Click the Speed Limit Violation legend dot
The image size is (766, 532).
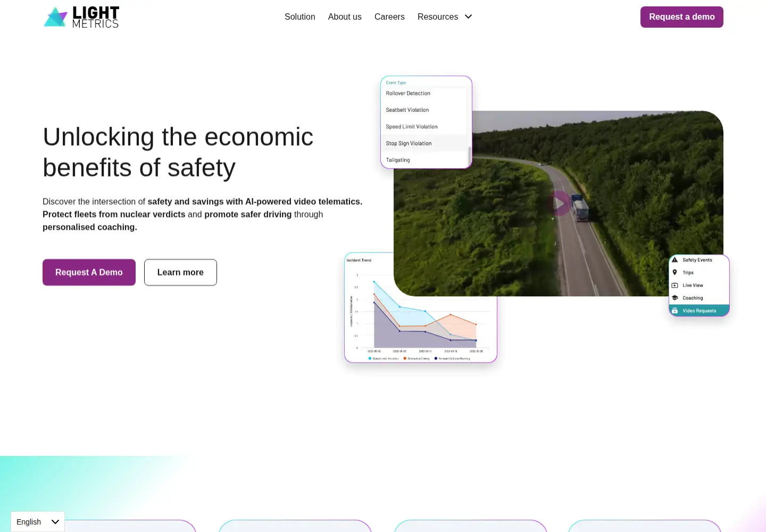pos(370,359)
